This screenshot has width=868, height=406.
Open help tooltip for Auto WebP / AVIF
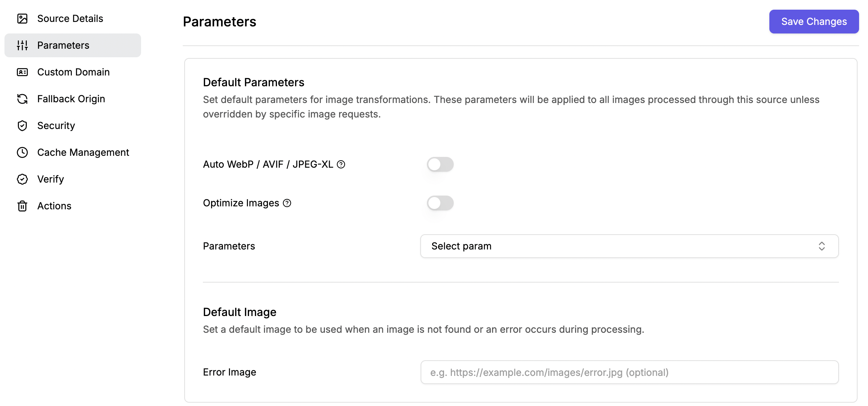coord(341,164)
